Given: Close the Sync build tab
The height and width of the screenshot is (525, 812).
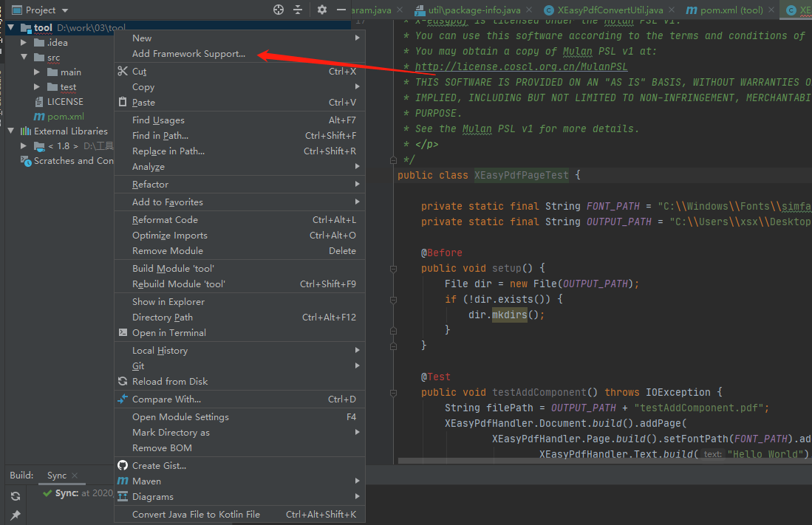Looking at the screenshot, I should [x=75, y=476].
